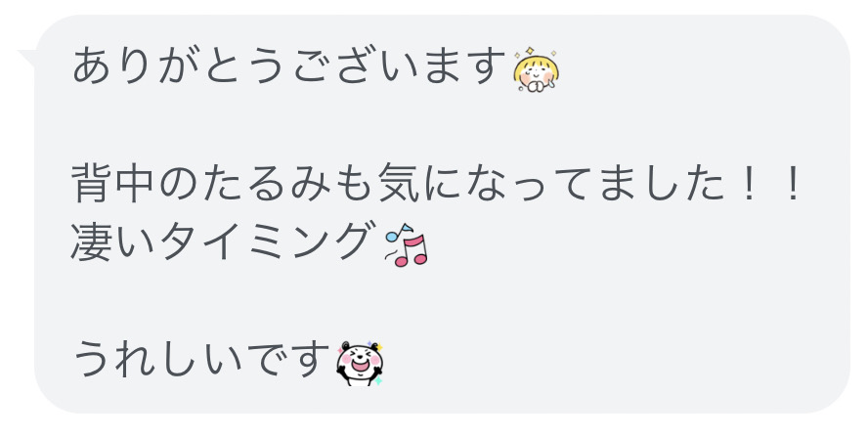Click the music notes emoji

(x=407, y=245)
